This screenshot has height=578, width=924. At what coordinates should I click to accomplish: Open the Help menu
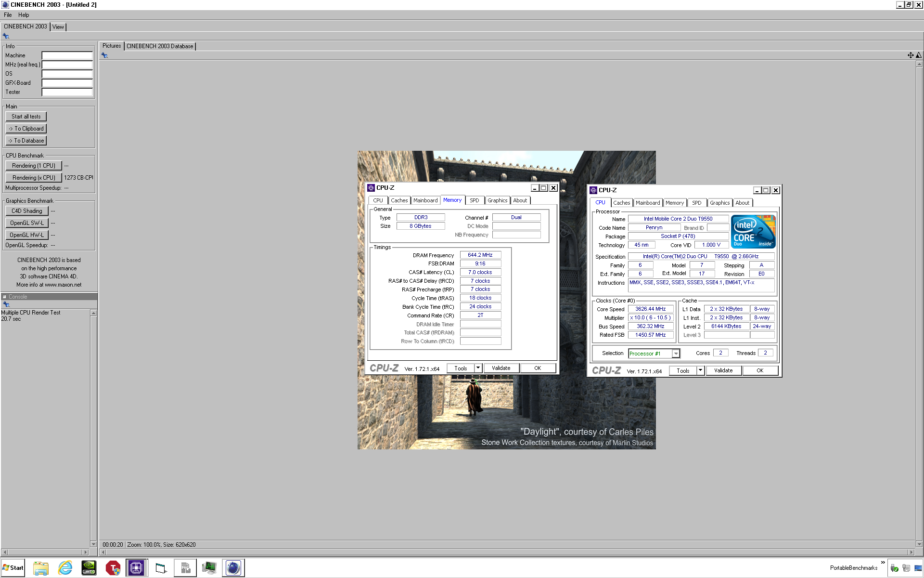click(24, 15)
